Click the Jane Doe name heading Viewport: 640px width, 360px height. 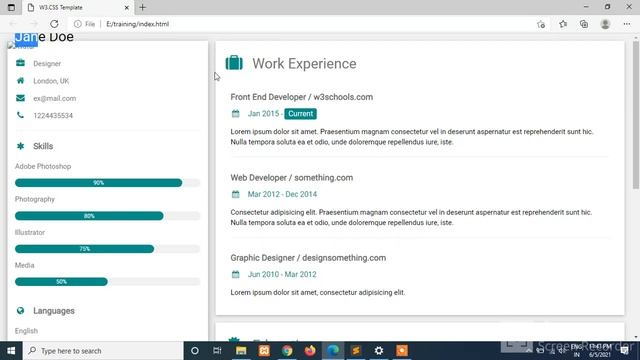point(44,37)
